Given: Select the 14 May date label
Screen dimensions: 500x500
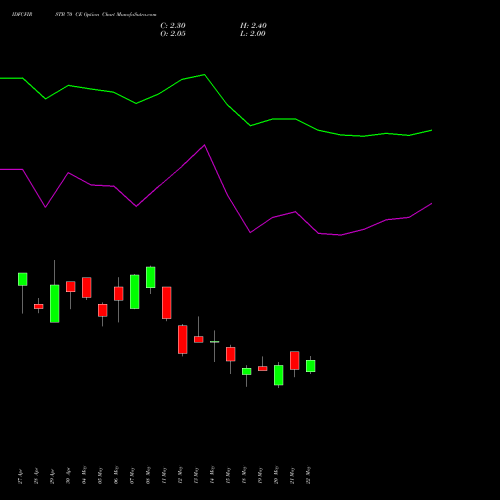Looking at the screenshot, I should click(212, 475).
